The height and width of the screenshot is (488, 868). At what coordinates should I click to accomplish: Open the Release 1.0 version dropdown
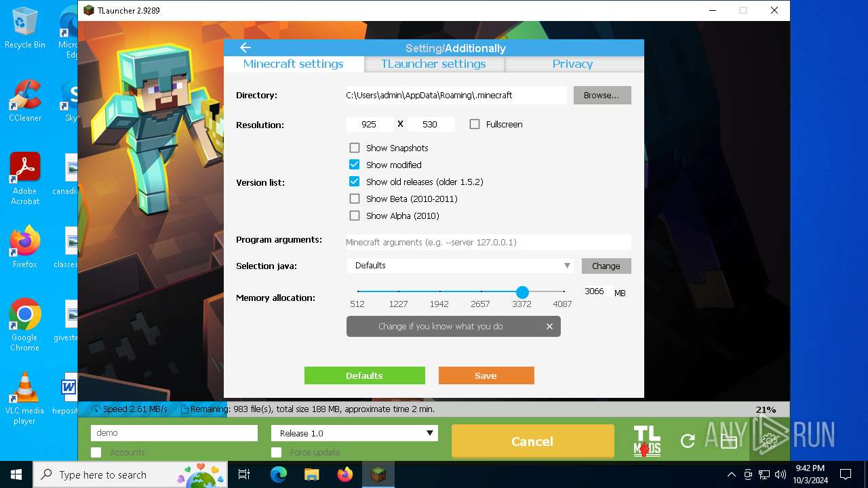point(355,433)
